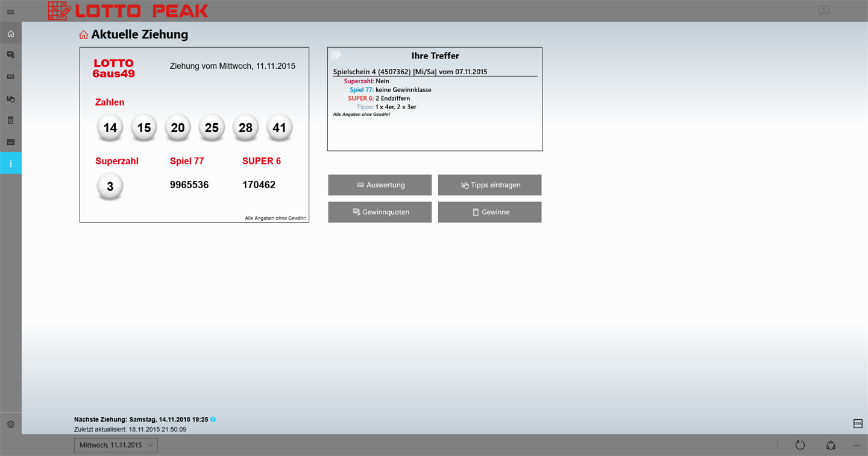This screenshot has height=456, width=868.
Task: Click lottery ball number 25
Action: click(212, 128)
